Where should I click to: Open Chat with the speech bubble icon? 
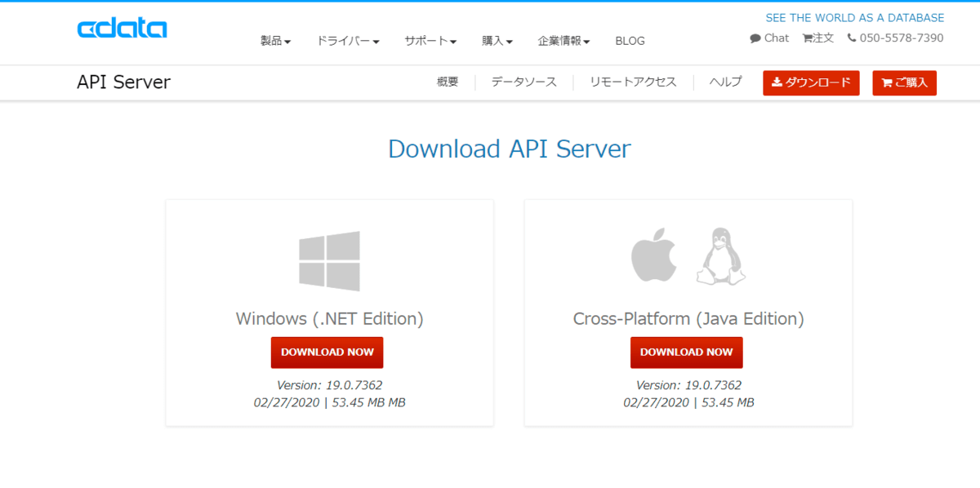point(769,38)
